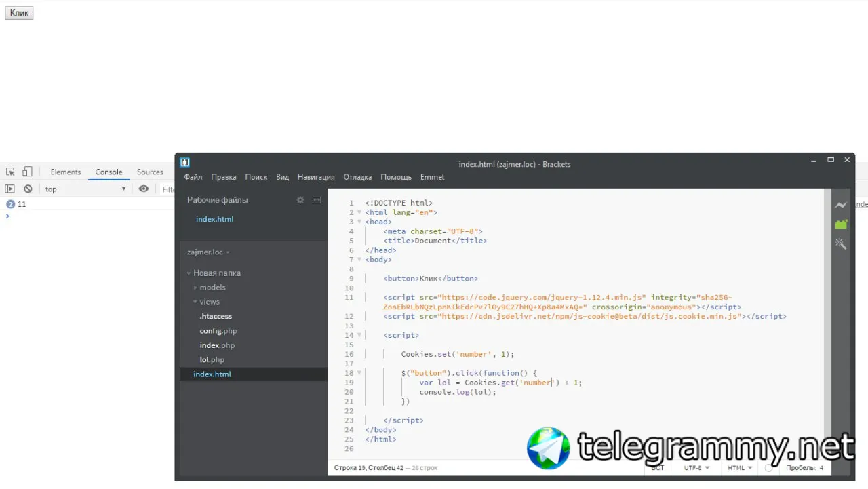Screen dimensions: 868x489
Task: Open the Emmet menu in Brackets
Action: [x=433, y=177]
